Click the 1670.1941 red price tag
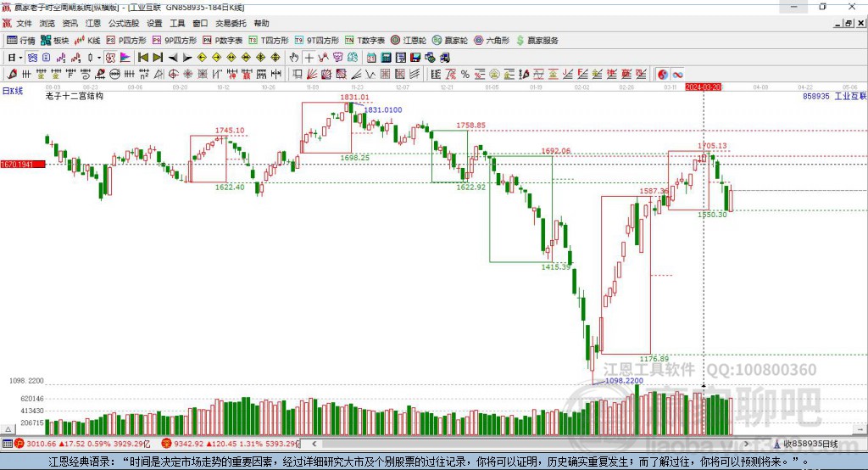Screen dimensions: 868x470 pos(23,165)
